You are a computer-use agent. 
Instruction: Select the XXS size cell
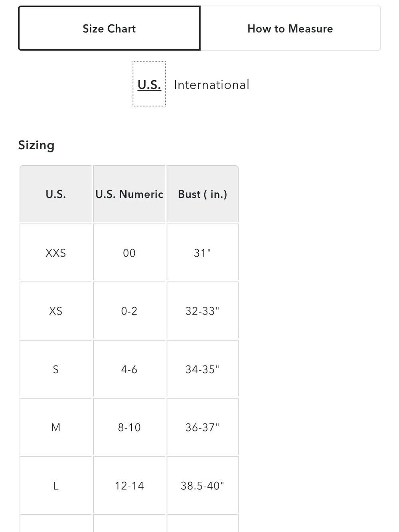pyautogui.click(x=56, y=253)
